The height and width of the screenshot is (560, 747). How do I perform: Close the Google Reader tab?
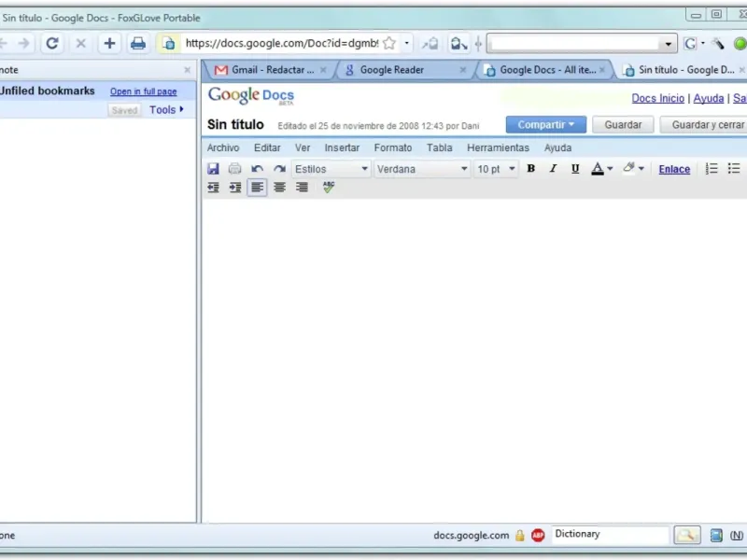(x=462, y=70)
